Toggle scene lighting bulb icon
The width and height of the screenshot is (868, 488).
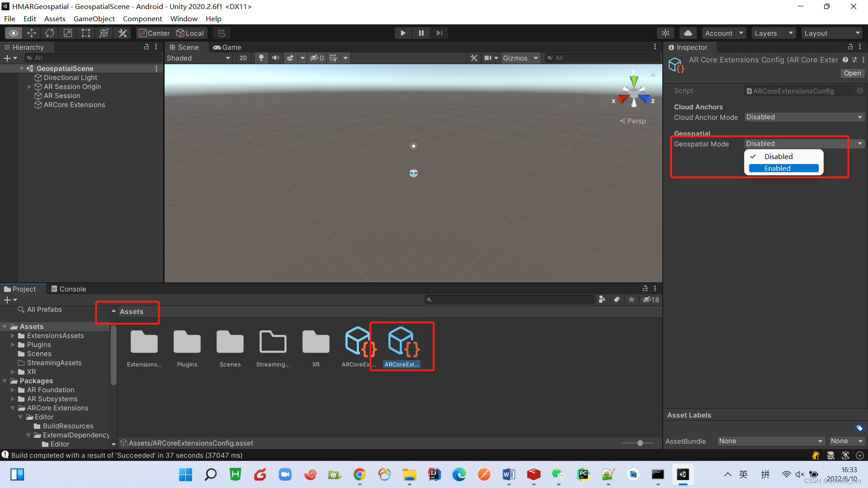pyautogui.click(x=261, y=58)
